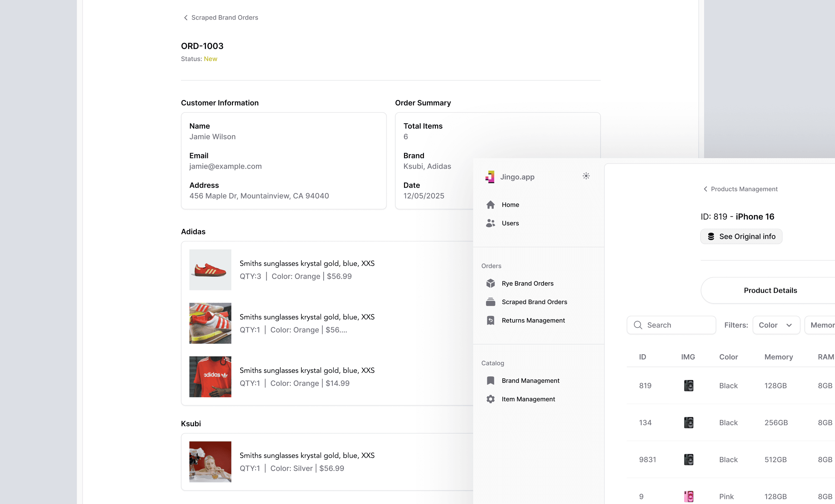This screenshot has height=504, width=835.
Task: Click the Home house icon in sidebar
Action: (491, 204)
